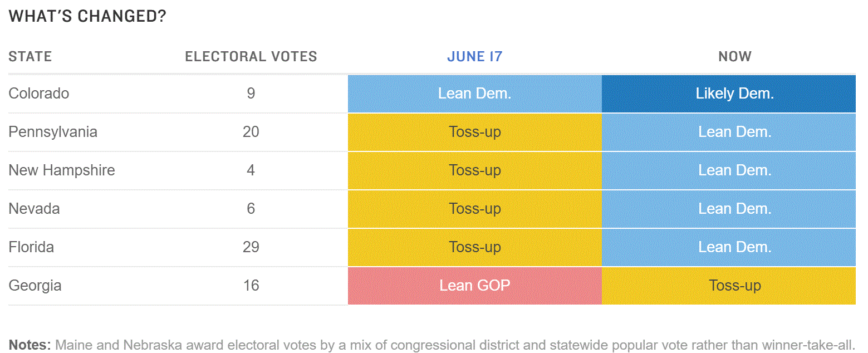This screenshot has height=353, width=868.
Task: Select New Hampshire's Toss-up cell
Action: coord(475,170)
